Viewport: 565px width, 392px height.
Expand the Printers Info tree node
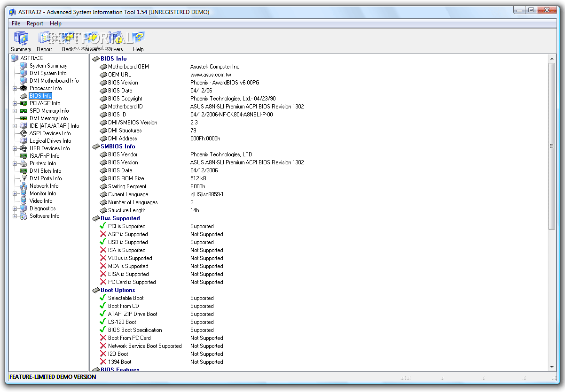pyautogui.click(x=15, y=163)
